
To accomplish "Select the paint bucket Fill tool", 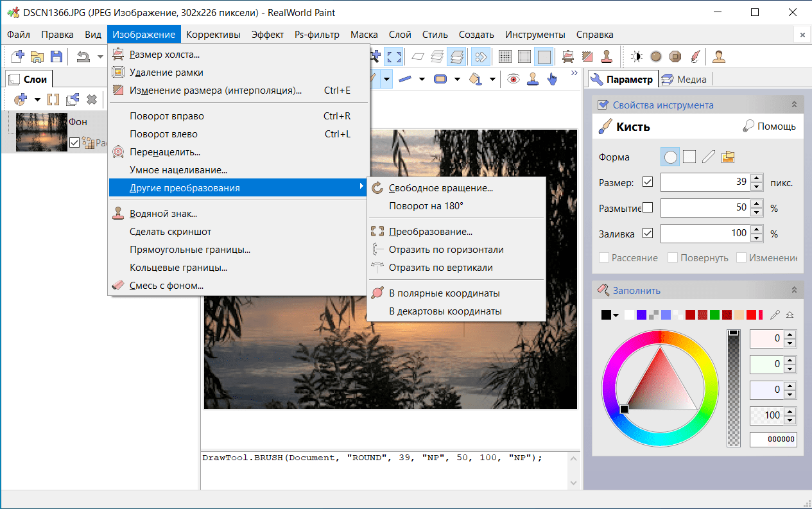I will click(x=475, y=79).
